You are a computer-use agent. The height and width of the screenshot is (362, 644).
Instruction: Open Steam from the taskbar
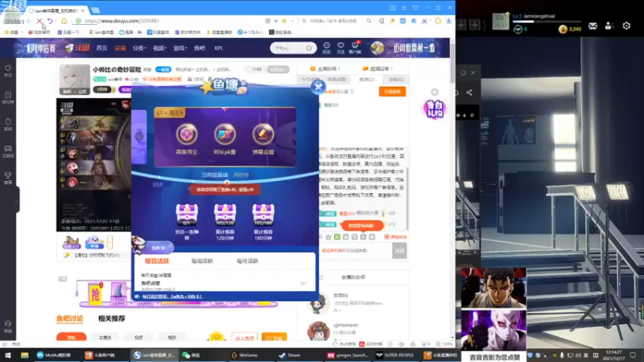[291, 355]
